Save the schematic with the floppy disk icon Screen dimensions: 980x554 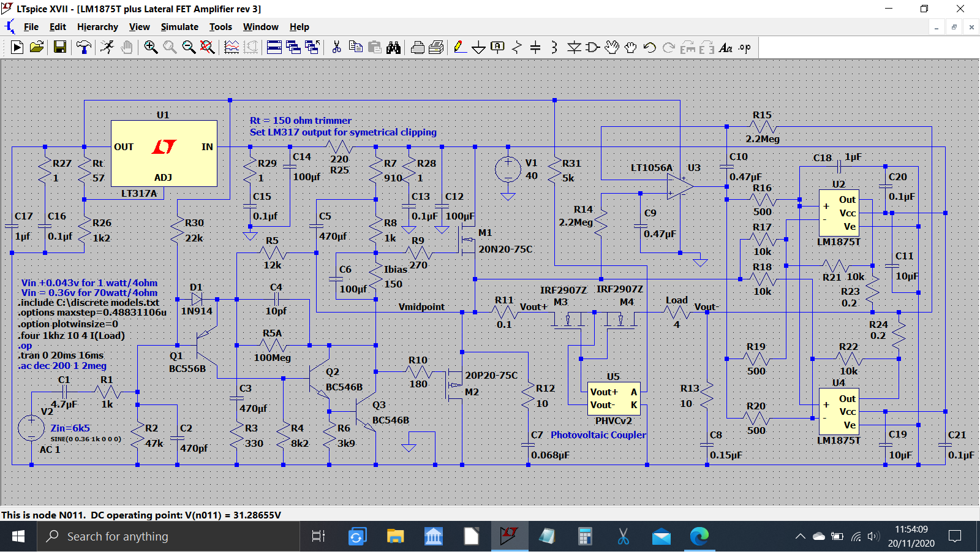(x=60, y=47)
